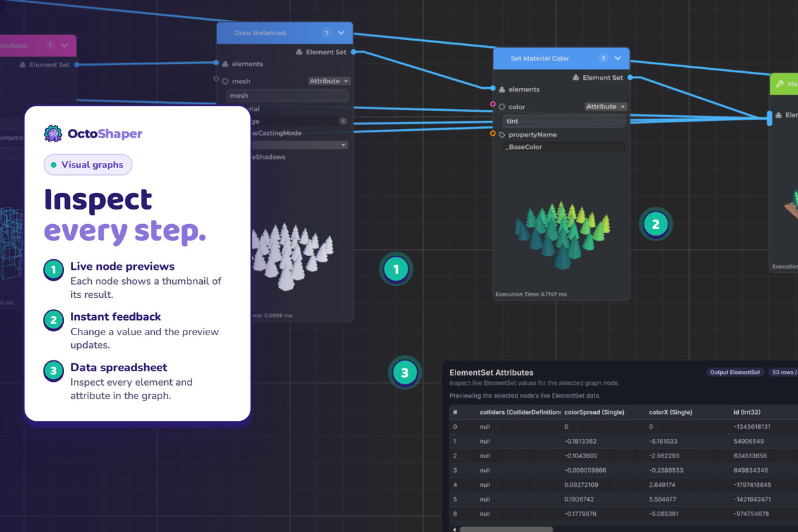
Task: Click the mesh attribute name field
Action: (x=287, y=96)
